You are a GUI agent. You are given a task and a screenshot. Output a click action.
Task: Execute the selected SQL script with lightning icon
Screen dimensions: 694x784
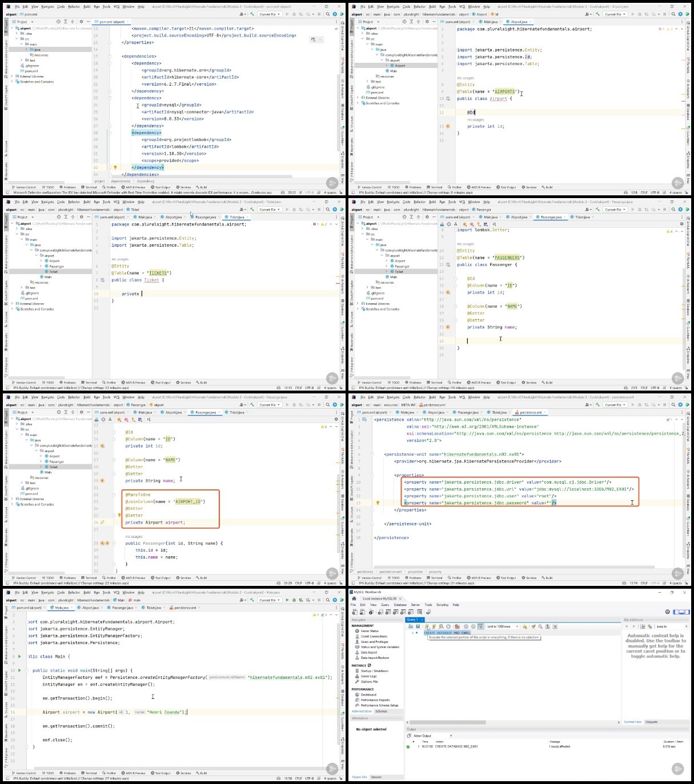pos(426,626)
